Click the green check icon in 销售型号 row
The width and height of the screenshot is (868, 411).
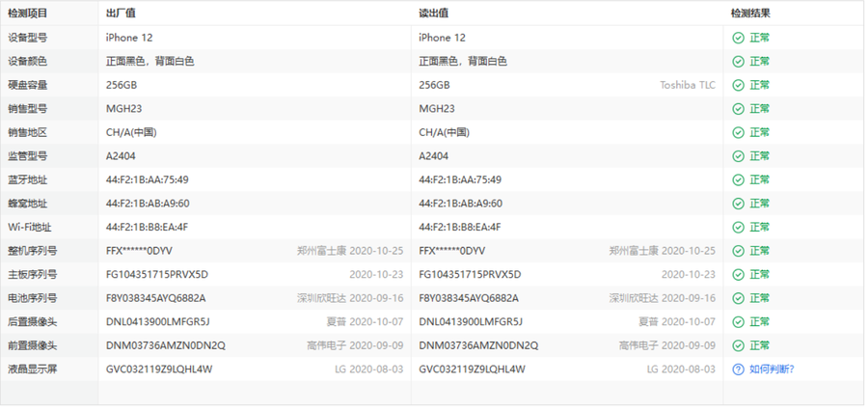point(738,109)
